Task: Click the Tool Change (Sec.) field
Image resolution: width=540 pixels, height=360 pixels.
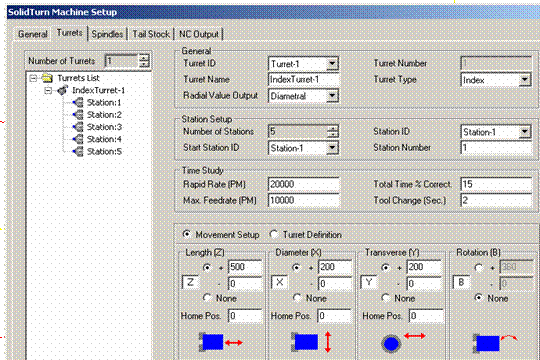Action: (x=496, y=200)
